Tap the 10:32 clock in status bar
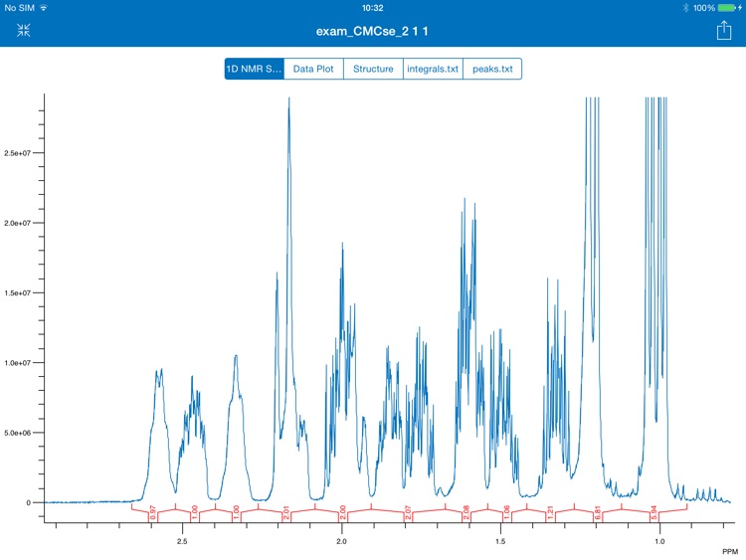Screen dimensions: 746x560 tap(373, 8)
